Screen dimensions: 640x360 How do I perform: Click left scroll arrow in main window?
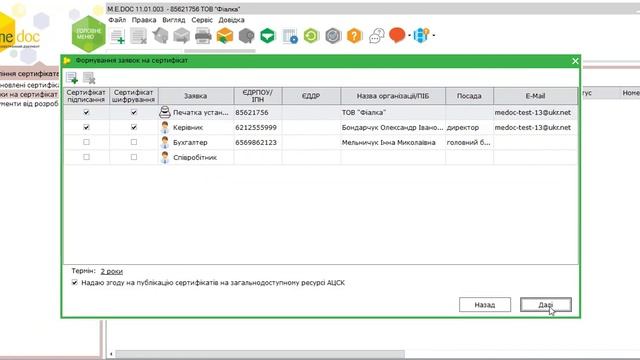click(x=111, y=354)
